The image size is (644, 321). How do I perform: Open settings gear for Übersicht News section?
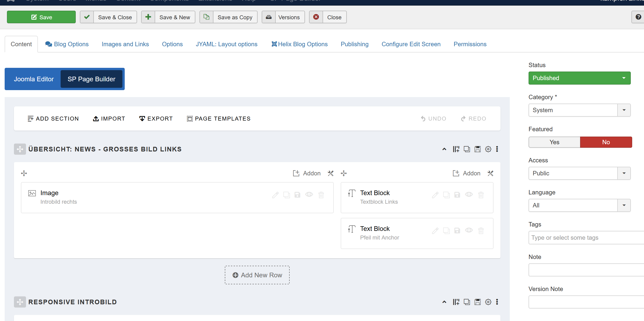pyautogui.click(x=488, y=149)
